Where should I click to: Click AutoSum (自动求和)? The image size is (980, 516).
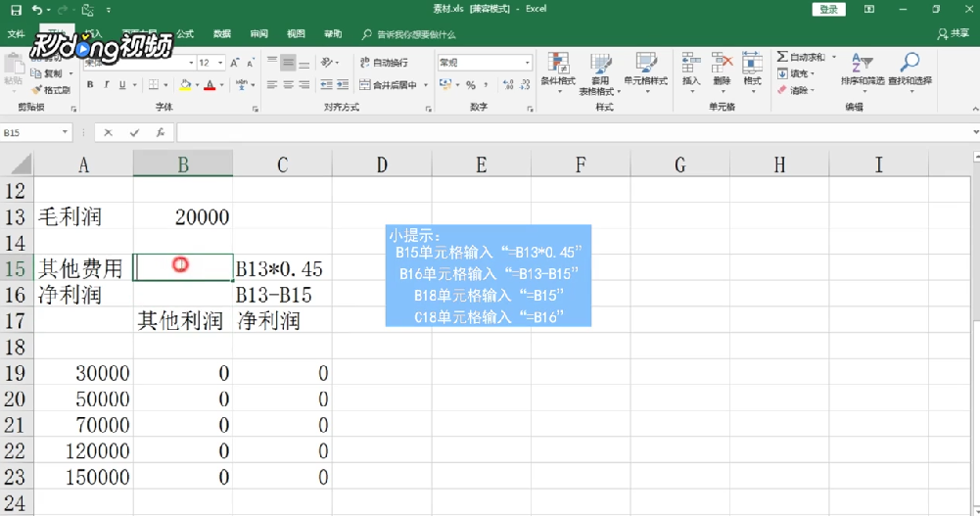tap(801, 57)
